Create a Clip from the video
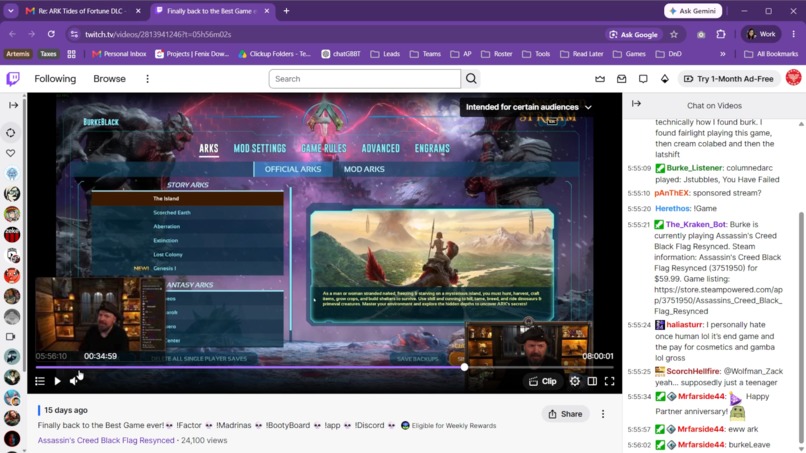Viewport: 806px width, 453px height. [x=543, y=381]
